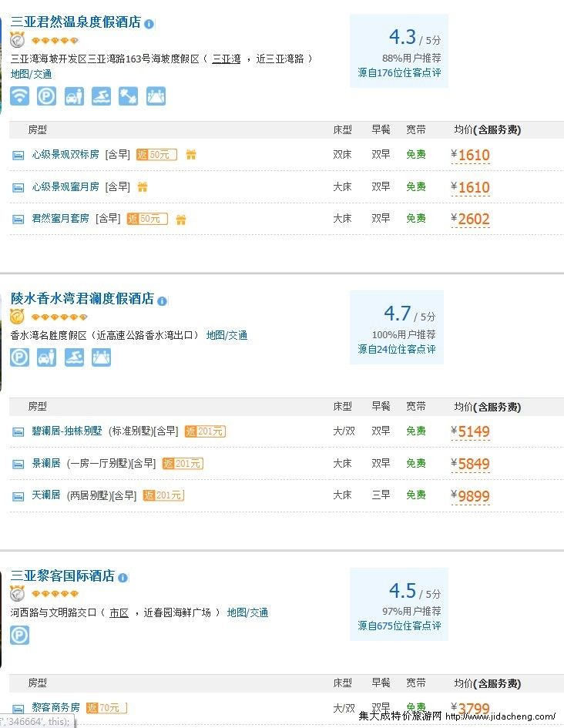This screenshot has height=728, width=564.
Task: Click the meeting room icon for 三亚君然温泉度假酒店
Action: 156,96
